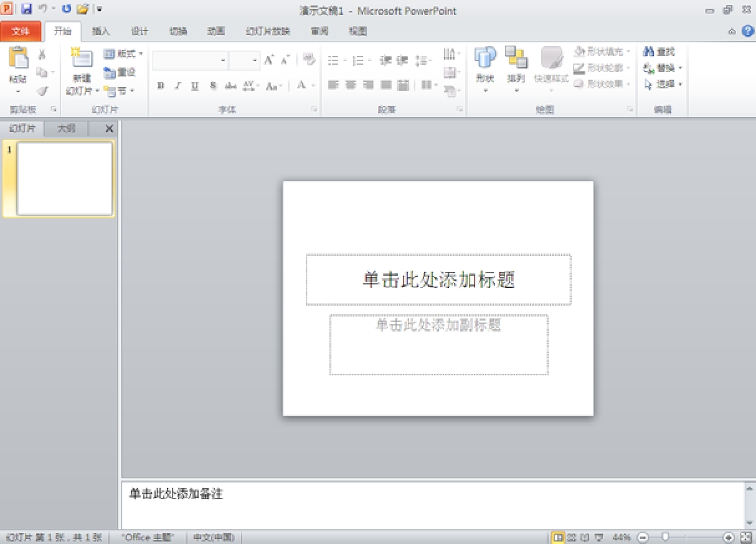Viewport: 756px width, 544px height.
Task: Open the Section (节) dropdown
Action: (x=119, y=91)
